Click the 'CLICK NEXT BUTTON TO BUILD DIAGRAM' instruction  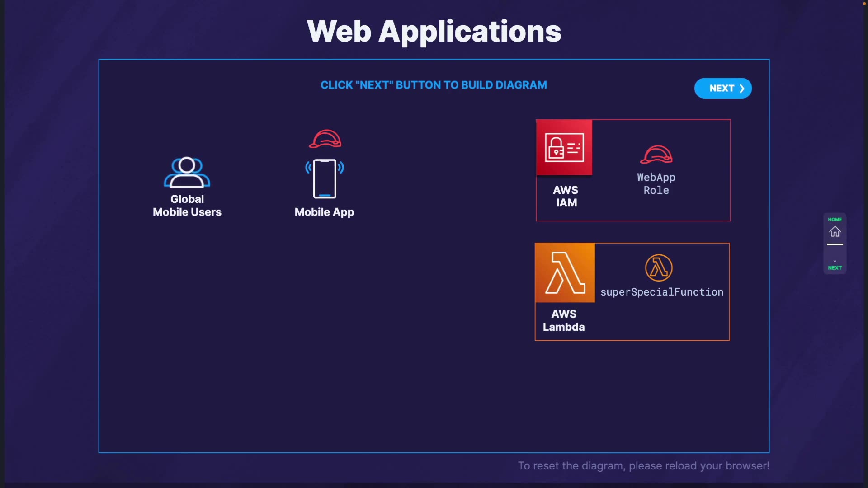(434, 85)
